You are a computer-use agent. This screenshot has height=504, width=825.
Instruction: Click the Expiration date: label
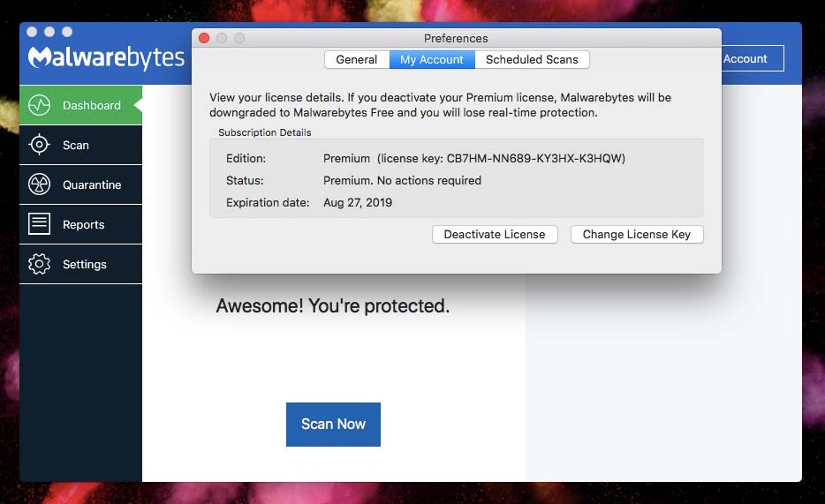[268, 202]
